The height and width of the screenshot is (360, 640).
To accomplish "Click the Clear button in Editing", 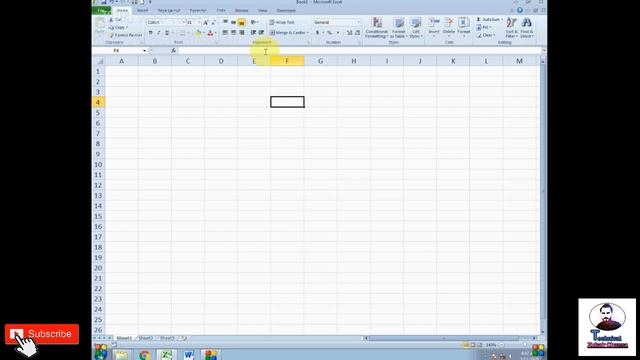I will click(486, 35).
